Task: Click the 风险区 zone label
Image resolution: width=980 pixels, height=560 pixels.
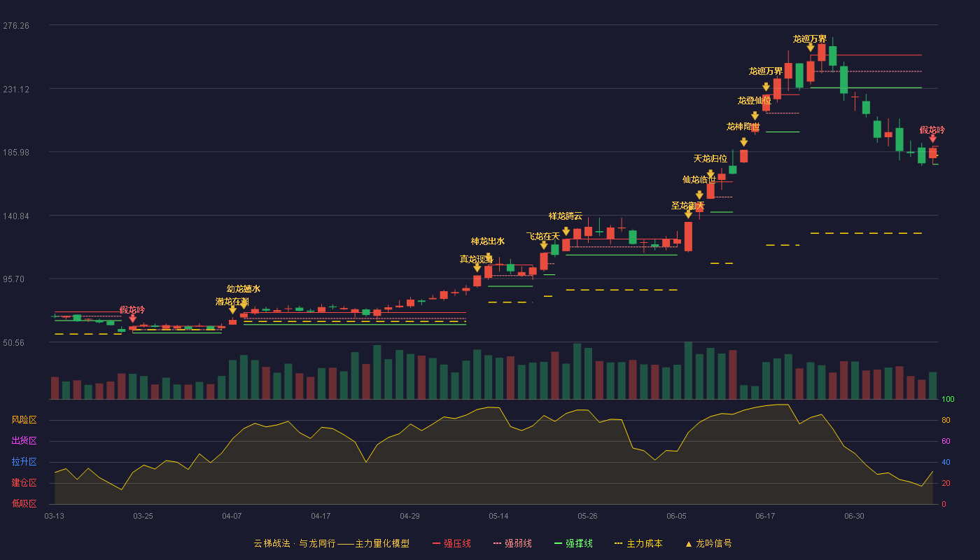Action: 24,420
